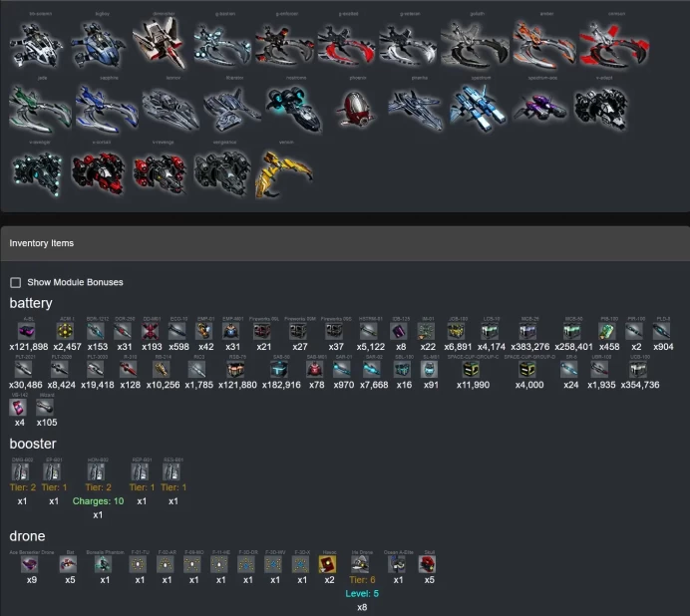Image resolution: width=690 pixels, height=616 pixels.
Task: Click the booster section heading
Action: 33,444
